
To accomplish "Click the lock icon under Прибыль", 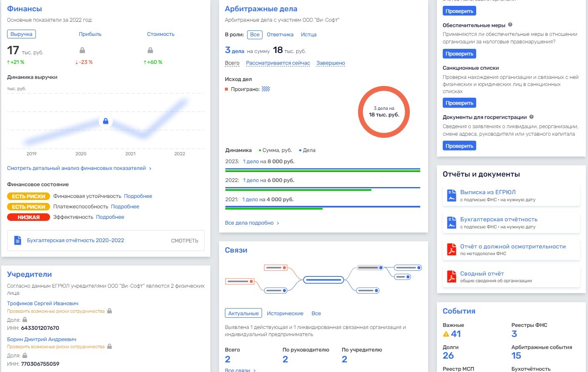I will 82,50.
